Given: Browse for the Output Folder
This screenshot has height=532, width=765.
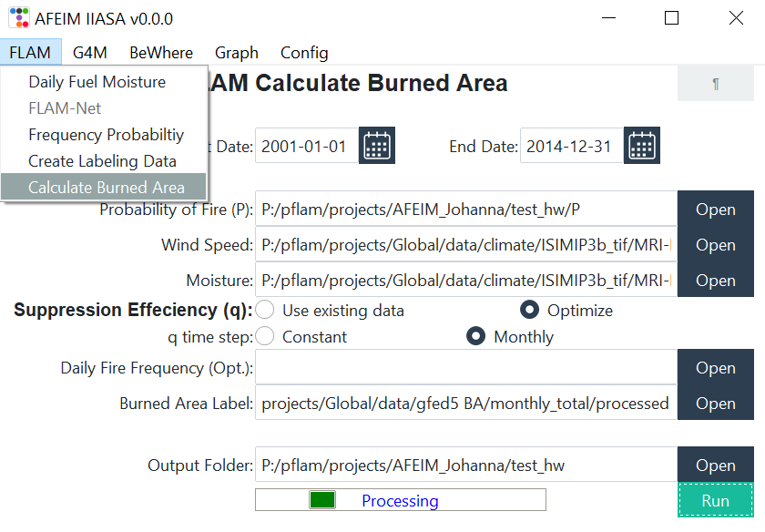Looking at the screenshot, I should [x=715, y=465].
